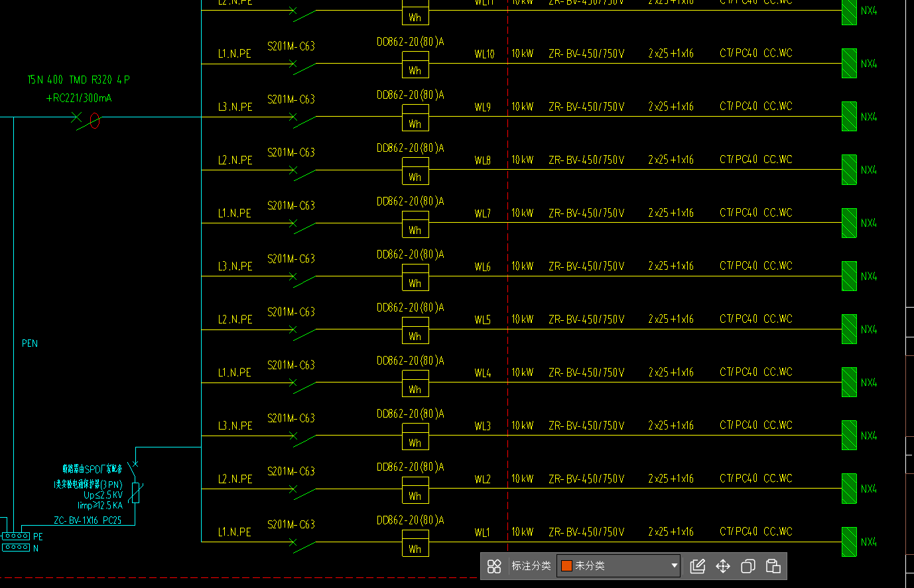Click the green hatched NX4 block of WL2
The width and height of the screenshot is (914, 588).
tap(849, 488)
